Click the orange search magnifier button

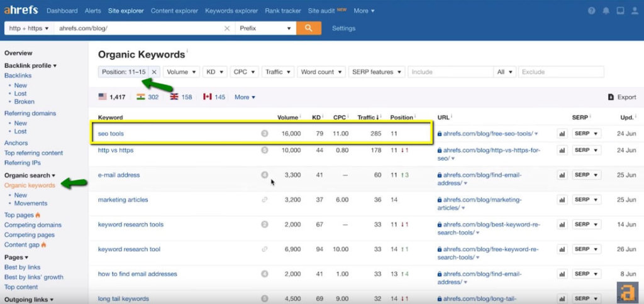309,28
